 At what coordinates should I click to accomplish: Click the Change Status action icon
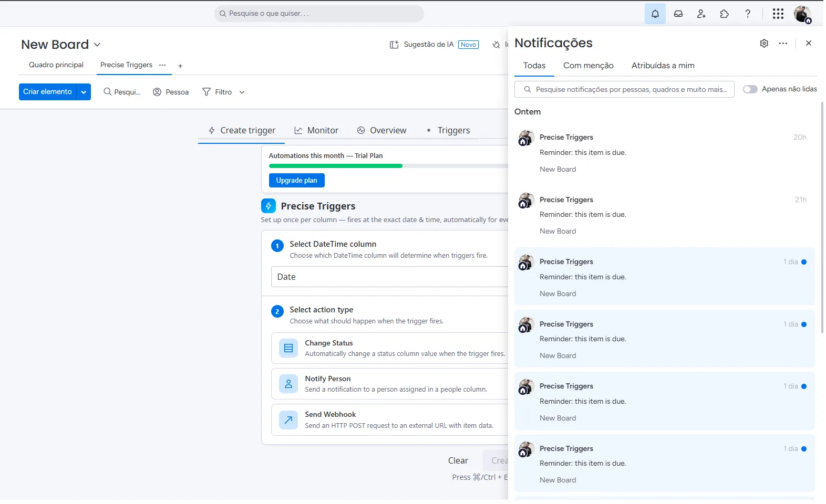tap(288, 348)
